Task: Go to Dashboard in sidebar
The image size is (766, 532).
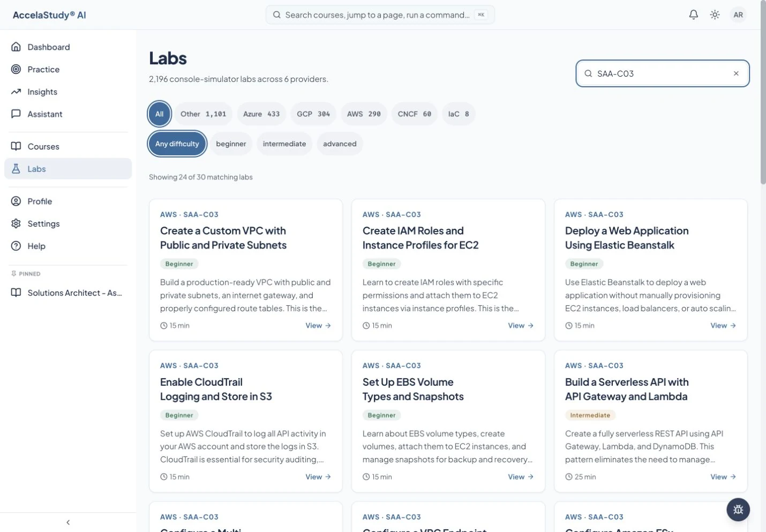Action: point(68,47)
